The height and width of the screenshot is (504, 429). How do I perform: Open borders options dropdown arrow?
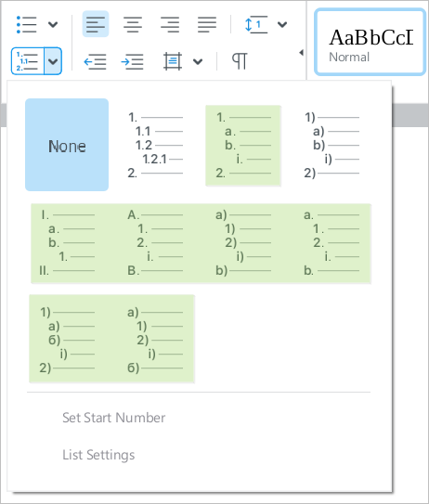198,61
